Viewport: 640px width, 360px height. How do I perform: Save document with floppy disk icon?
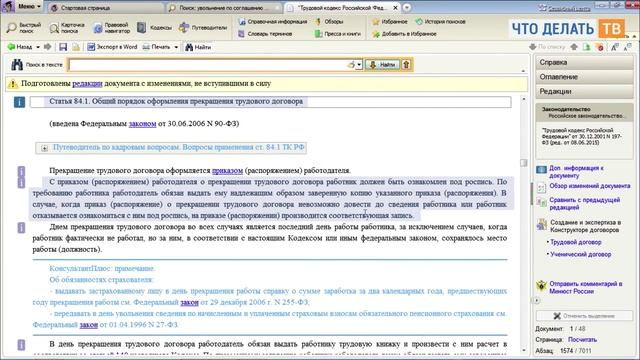(63, 47)
